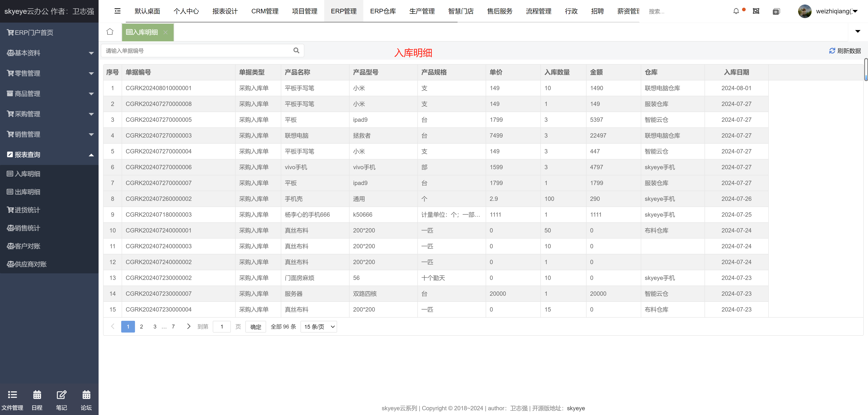The image size is (868, 415).
Task: Click the language switch icon in header
Action: [x=776, y=12]
